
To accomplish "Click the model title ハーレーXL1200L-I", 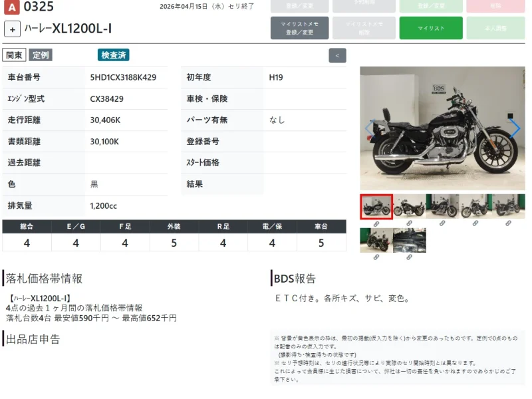I will (x=68, y=29).
